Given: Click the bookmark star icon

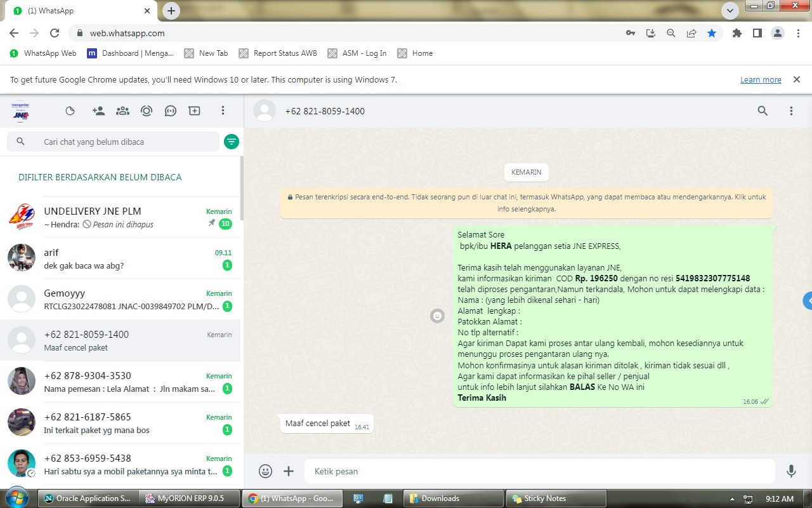Looking at the screenshot, I should (712, 33).
